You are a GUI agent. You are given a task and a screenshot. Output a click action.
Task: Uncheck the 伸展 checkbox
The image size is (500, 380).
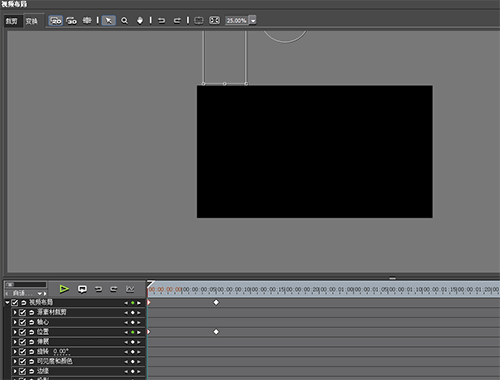[22, 342]
